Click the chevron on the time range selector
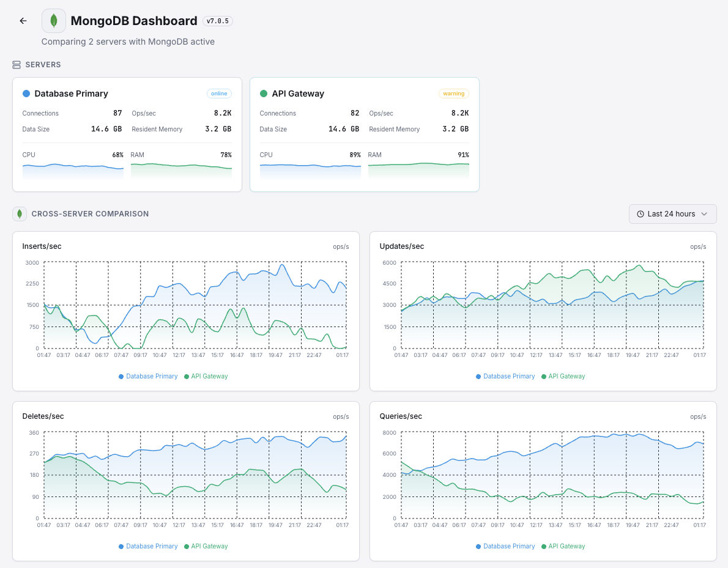The width and height of the screenshot is (728, 568). (704, 214)
